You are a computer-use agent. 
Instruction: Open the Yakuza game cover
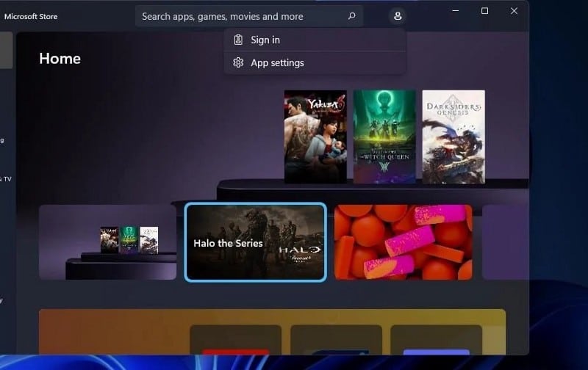(x=315, y=137)
